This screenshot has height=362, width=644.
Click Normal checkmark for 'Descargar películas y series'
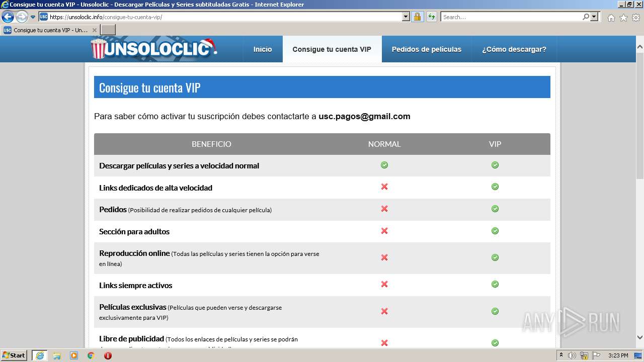(x=384, y=165)
